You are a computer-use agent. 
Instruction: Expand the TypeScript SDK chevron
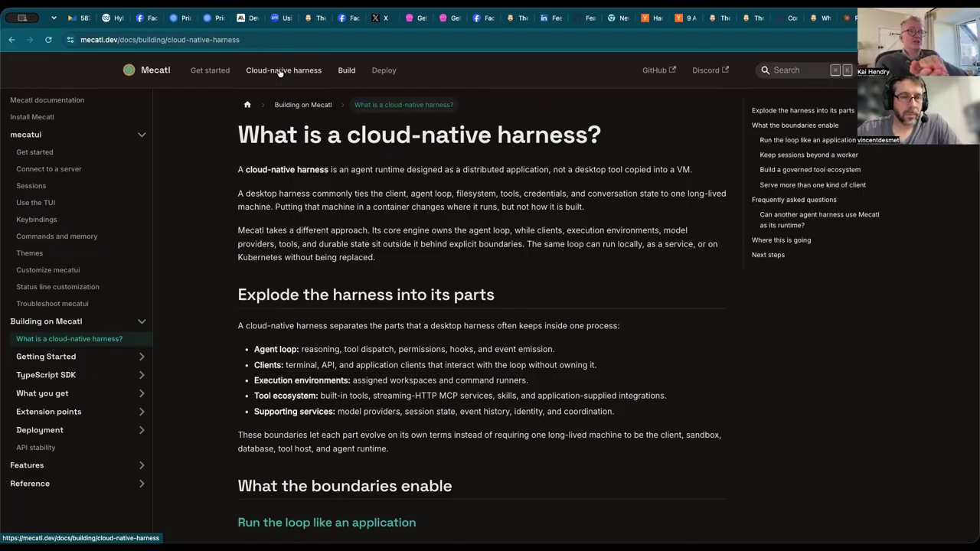[x=142, y=375]
